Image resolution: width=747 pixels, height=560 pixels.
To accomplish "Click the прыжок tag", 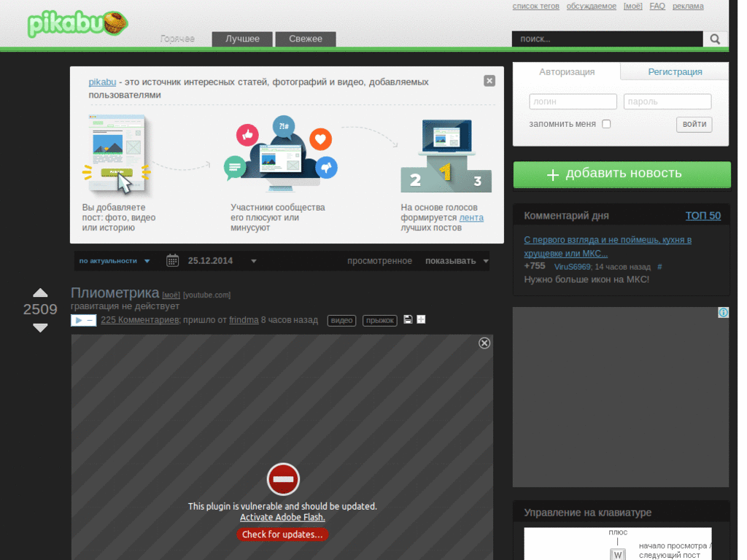I will click(379, 321).
